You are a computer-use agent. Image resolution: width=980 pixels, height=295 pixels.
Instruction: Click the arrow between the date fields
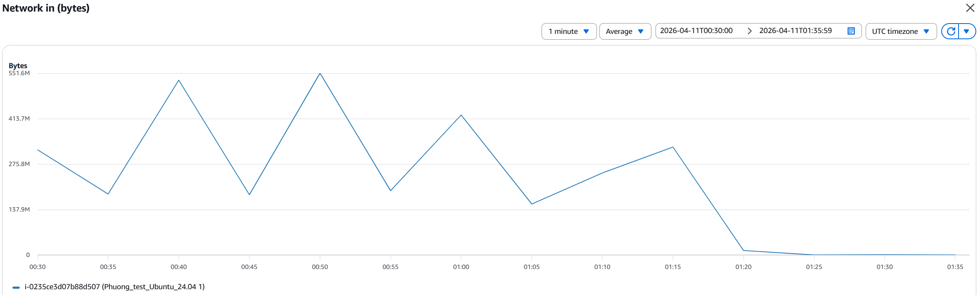[749, 31]
